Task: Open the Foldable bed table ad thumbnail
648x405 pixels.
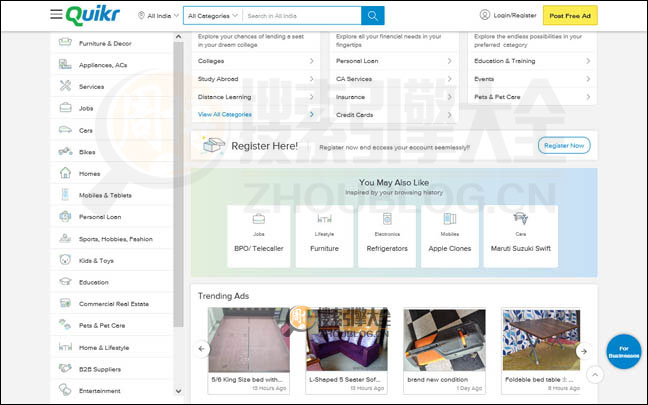Action: [x=541, y=340]
